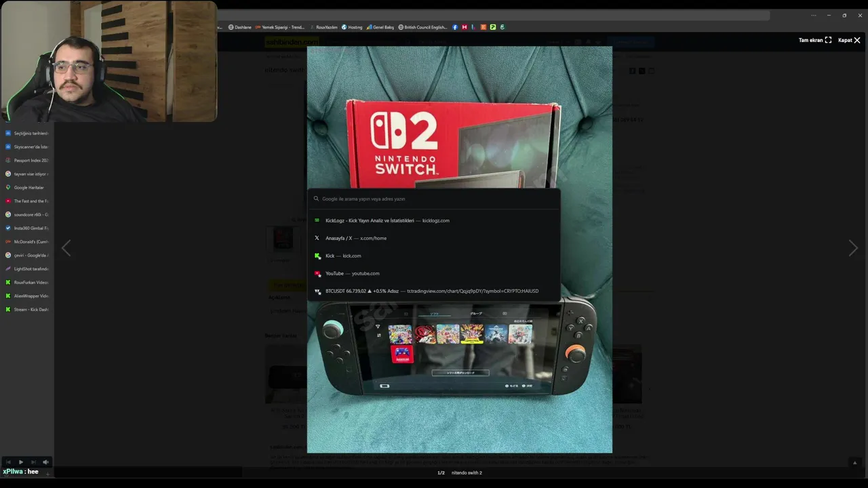868x488 pixels.
Task: Switch to 'Stream - Kick Dash' tab
Action: click(27, 310)
